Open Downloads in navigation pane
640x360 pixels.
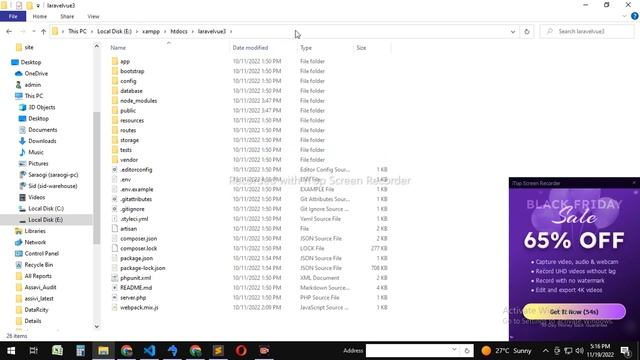tap(42, 141)
